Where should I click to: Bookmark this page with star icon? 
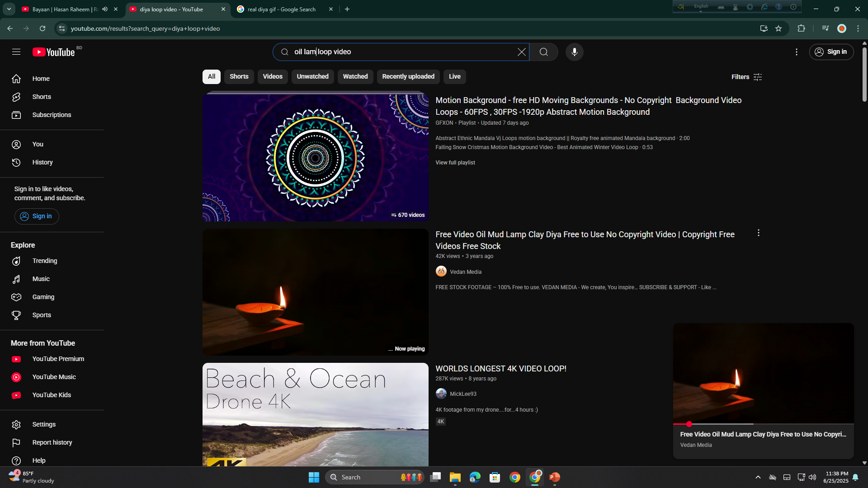[778, 28]
